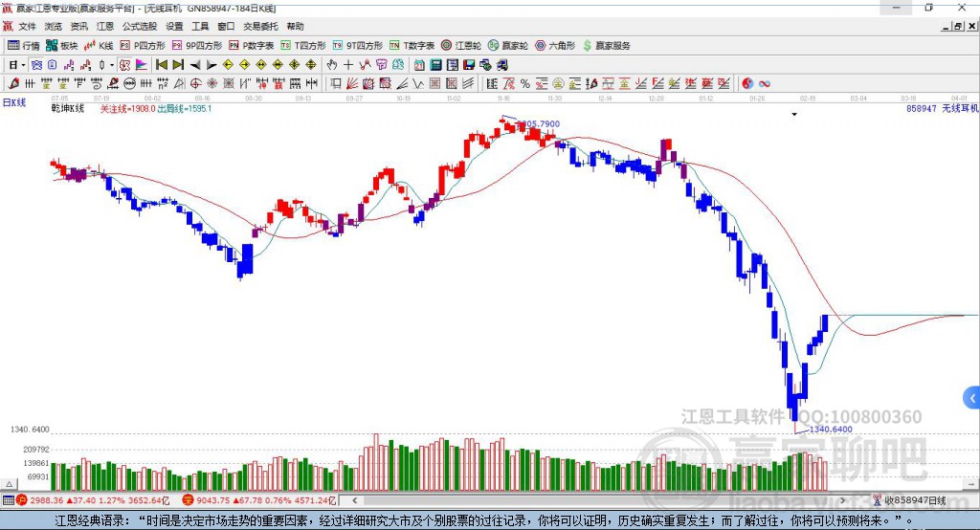980x530 pixels.
Task: Open the 浏览 menu
Action: [x=54, y=26]
